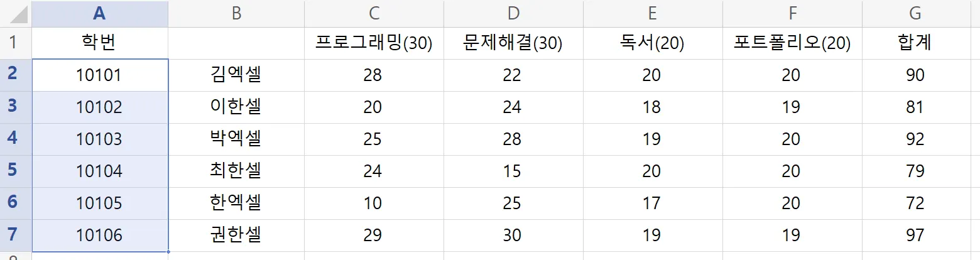Select the name cell 김엑셀
Image resolution: width=980 pixels, height=260 pixels.
point(236,75)
